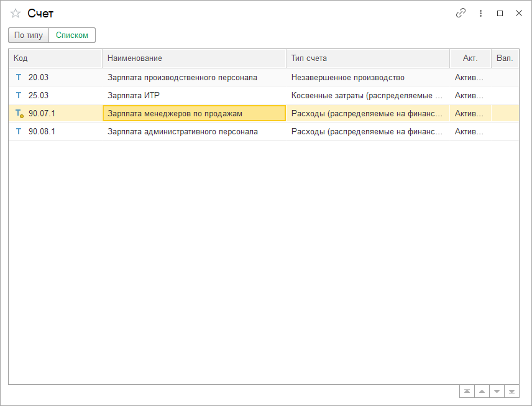Sort by the Наименование column header
Image resolution: width=532 pixels, height=406 pixels.
coord(193,58)
